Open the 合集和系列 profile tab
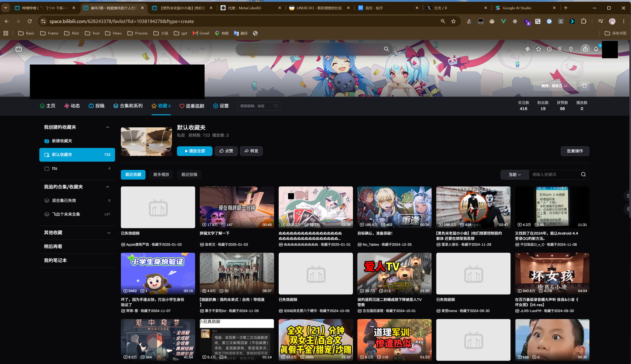The image size is (631, 364). pos(128,106)
